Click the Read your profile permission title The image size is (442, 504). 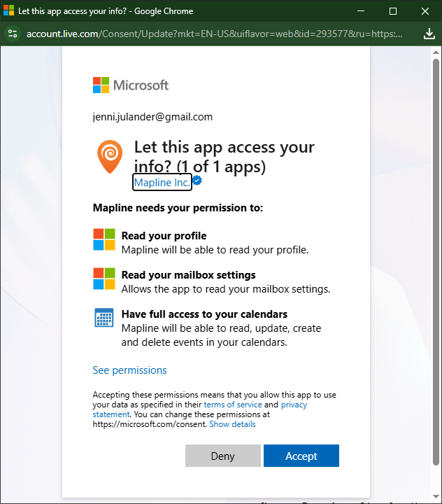164,236
